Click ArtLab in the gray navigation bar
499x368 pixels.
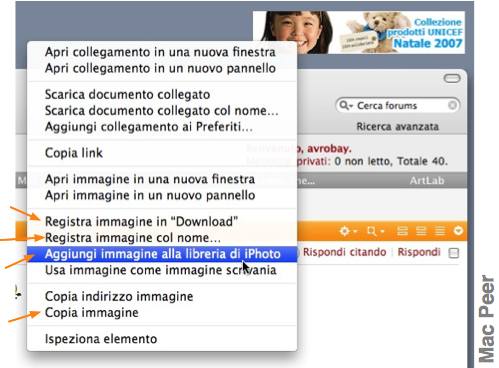point(427,180)
